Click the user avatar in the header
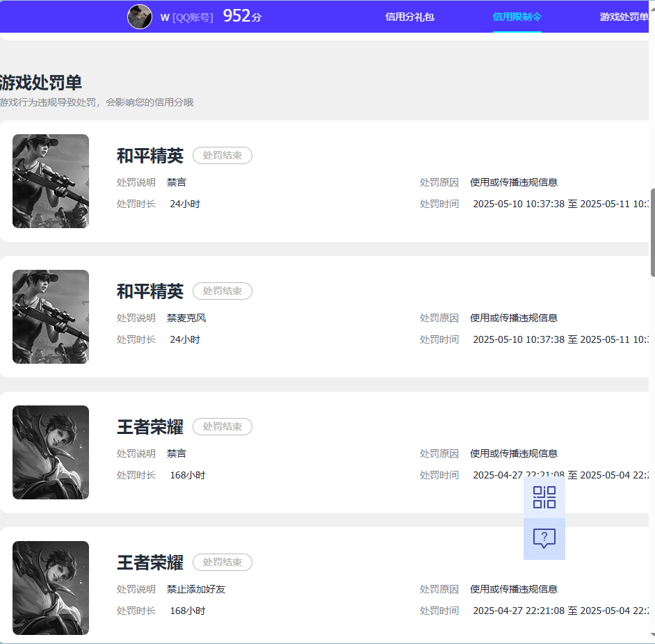655x644 pixels. coord(140,17)
